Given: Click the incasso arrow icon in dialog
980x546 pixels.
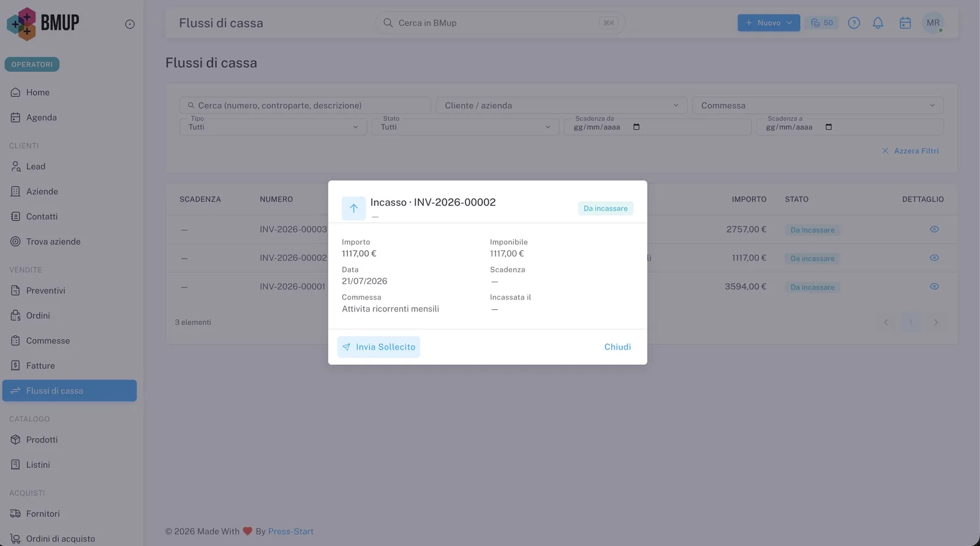Looking at the screenshot, I should click(x=353, y=208).
